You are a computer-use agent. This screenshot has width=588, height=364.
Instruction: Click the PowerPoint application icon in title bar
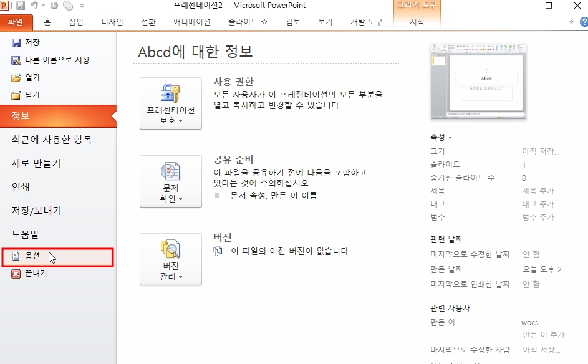4,5
